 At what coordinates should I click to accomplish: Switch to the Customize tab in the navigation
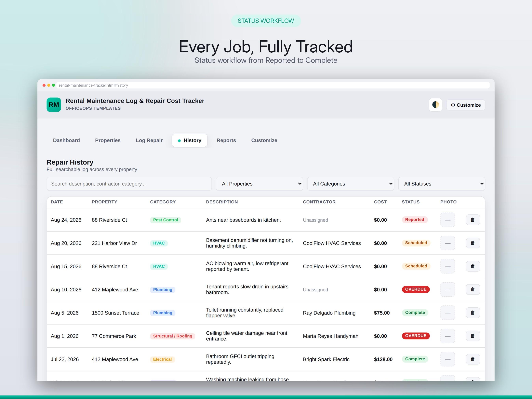[264, 140]
